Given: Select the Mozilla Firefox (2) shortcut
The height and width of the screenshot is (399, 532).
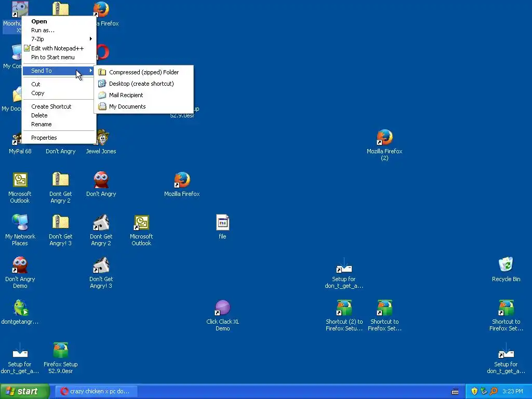Looking at the screenshot, I should pos(384,138).
